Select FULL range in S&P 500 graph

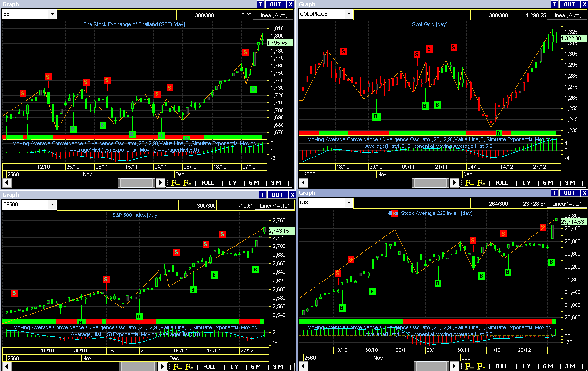209,367
